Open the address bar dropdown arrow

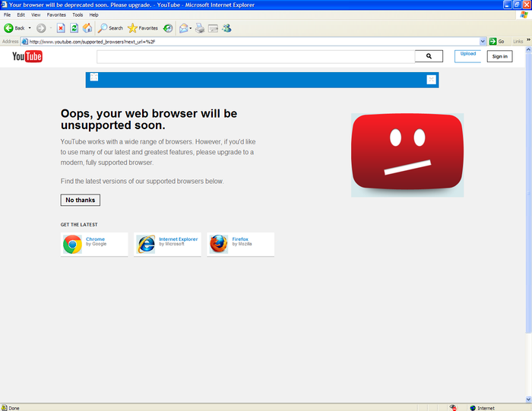tap(483, 41)
